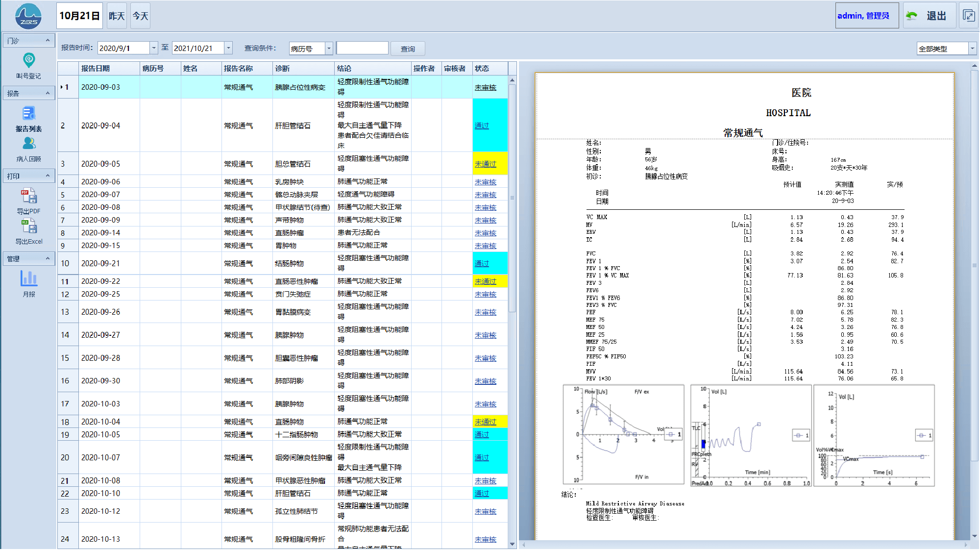Click the 通过 status link for 2020-09-21

click(482, 263)
